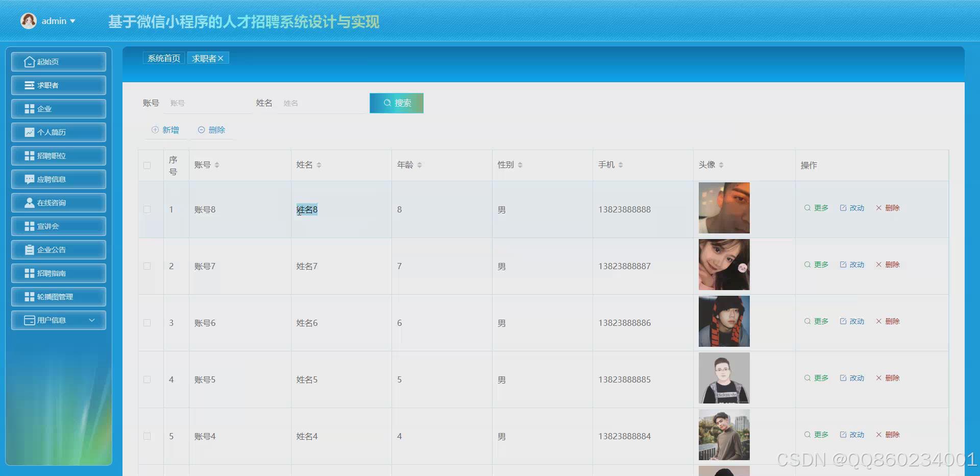Click 改动 edit for row 账号8
The width and height of the screenshot is (980, 476).
tap(852, 208)
